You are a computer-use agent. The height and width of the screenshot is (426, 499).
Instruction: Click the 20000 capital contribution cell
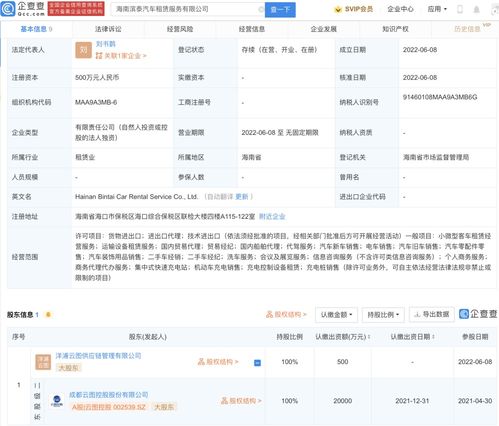click(343, 401)
